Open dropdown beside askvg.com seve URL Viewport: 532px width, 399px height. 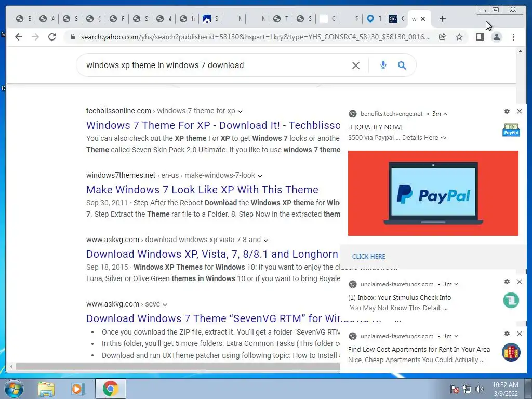(x=165, y=304)
